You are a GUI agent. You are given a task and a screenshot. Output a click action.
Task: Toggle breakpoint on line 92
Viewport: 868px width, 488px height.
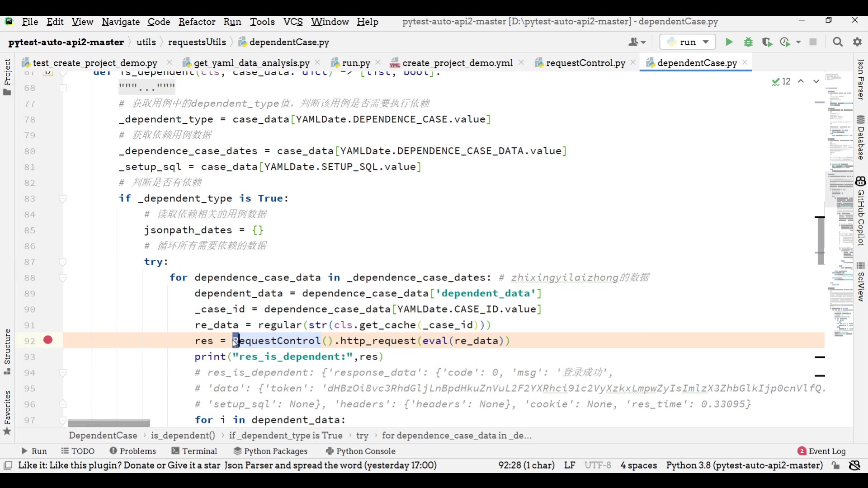coord(48,340)
